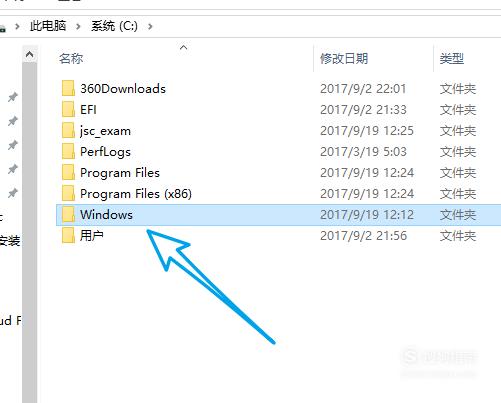The image size is (501, 403).
Task: Select the Windows row modification date
Action: pos(367,215)
